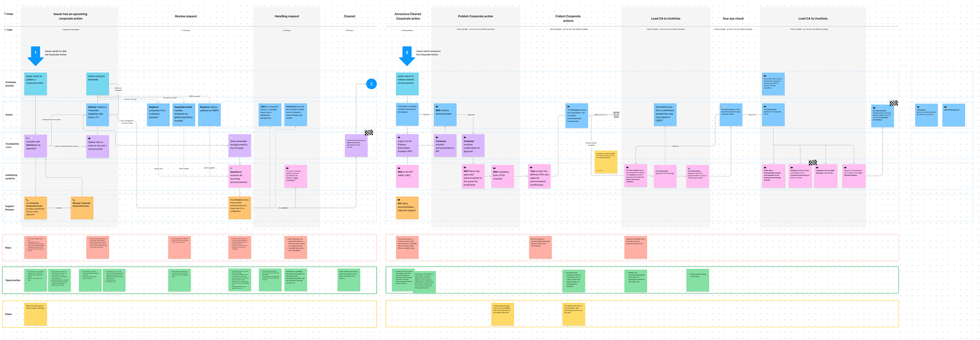
Task: Select 'Share timetable through email' note
Action: (x=239, y=146)
